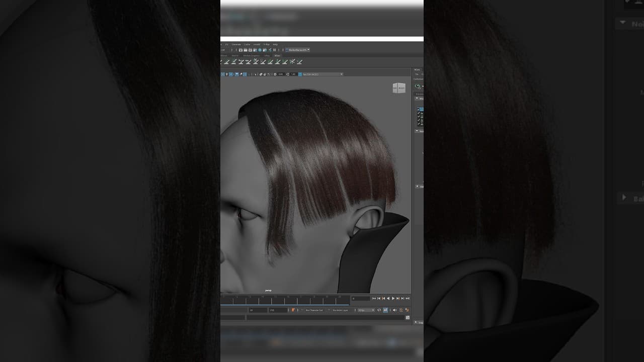Start IPR render from status line
Image resolution: width=644 pixels, height=362 pixels.
pyautogui.click(x=251, y=50)
